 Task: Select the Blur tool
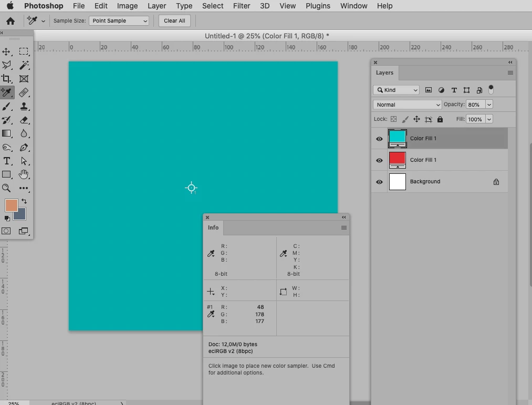pos(24,133)
